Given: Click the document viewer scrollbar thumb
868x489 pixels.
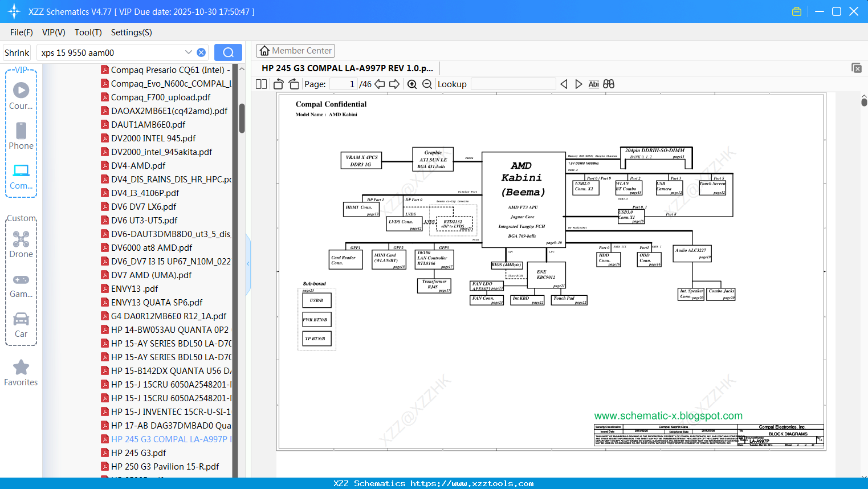Looking at the screenshot, I should click(x=864, y=103).
